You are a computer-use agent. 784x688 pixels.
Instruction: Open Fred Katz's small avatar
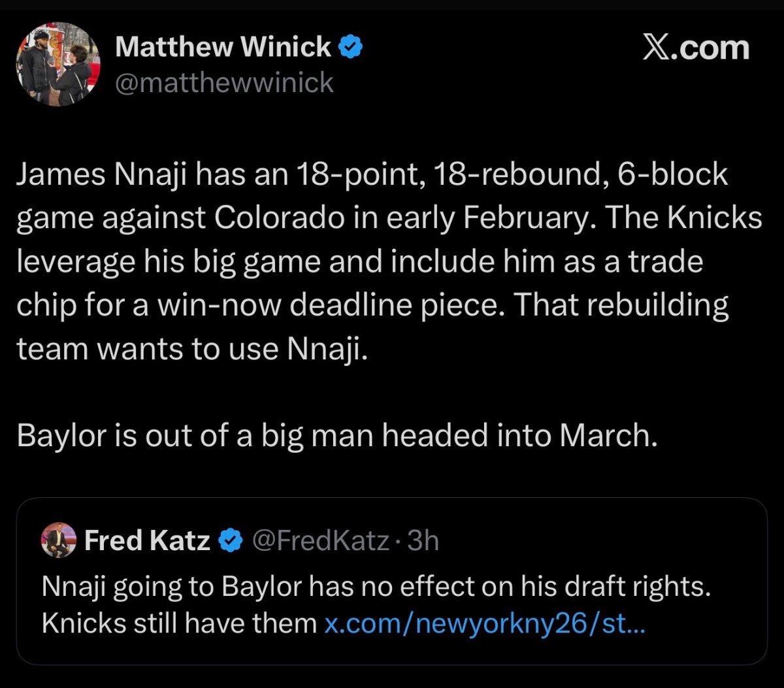(59, 541)
